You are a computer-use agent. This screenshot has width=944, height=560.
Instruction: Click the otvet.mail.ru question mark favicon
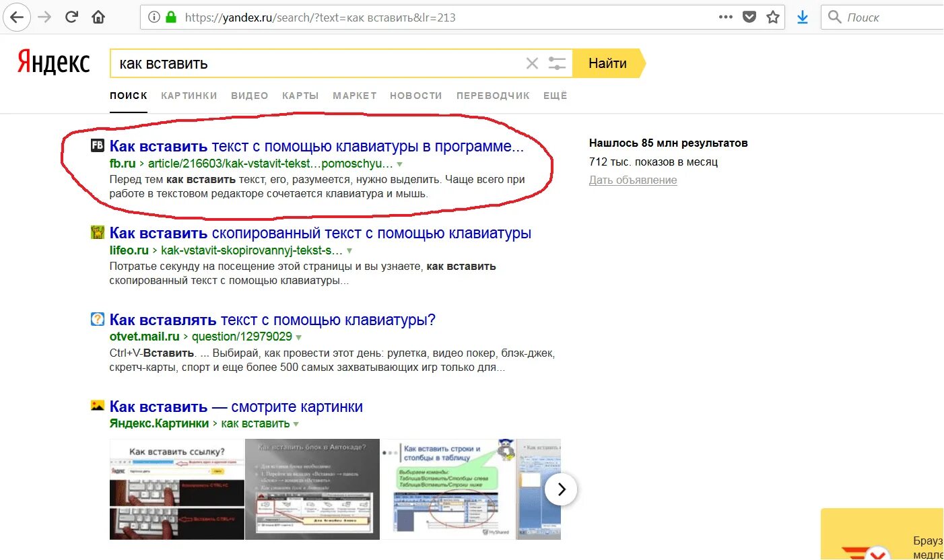tap(97, 319)
